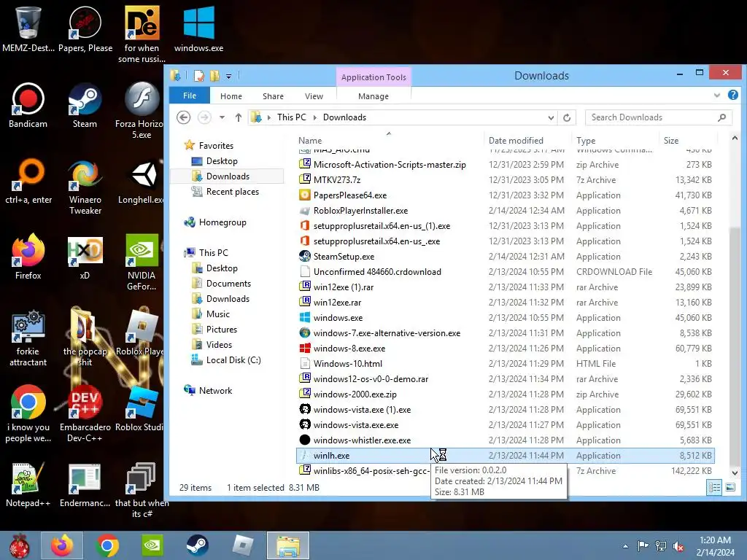Select the Longhell.exe Unity desktop icon
The image size is (747, 560).
(x=141, y=182)
